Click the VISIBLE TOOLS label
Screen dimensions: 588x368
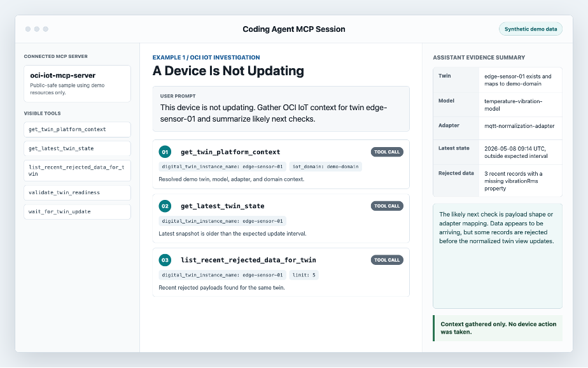coord(43,113)
